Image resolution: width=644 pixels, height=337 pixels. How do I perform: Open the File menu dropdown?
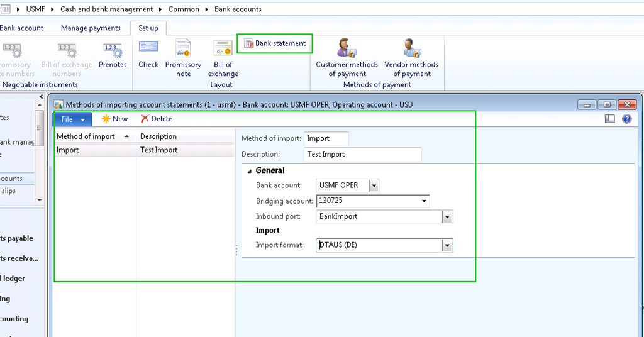pyautogui.click(x=73, y=119)
